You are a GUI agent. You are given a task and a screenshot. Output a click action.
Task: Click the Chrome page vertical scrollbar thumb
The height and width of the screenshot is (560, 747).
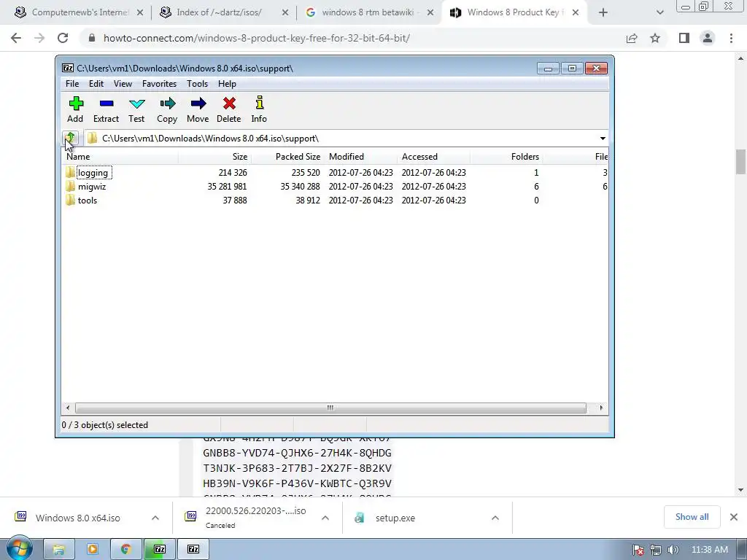tap(740, 162)
